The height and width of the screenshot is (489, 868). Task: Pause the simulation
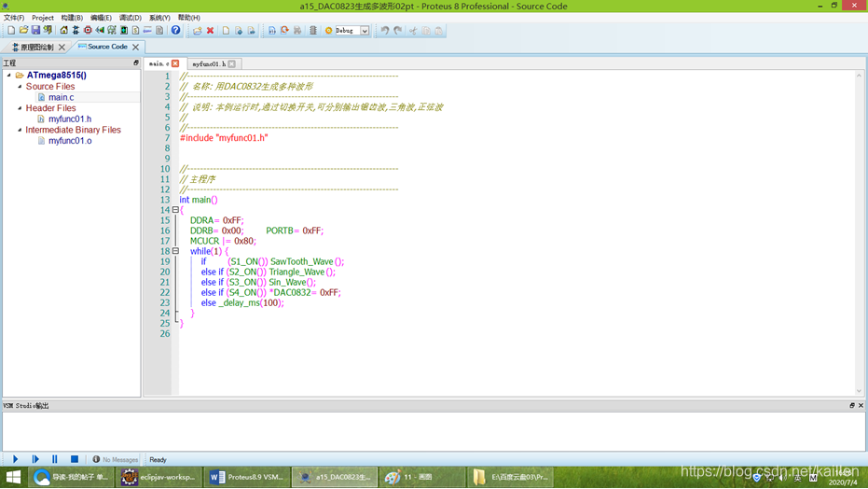54,459
